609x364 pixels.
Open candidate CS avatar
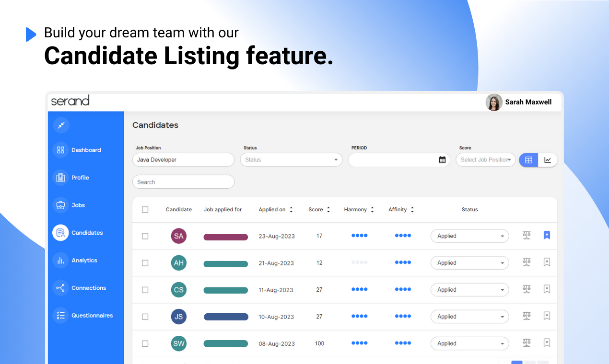pos(179,290)
